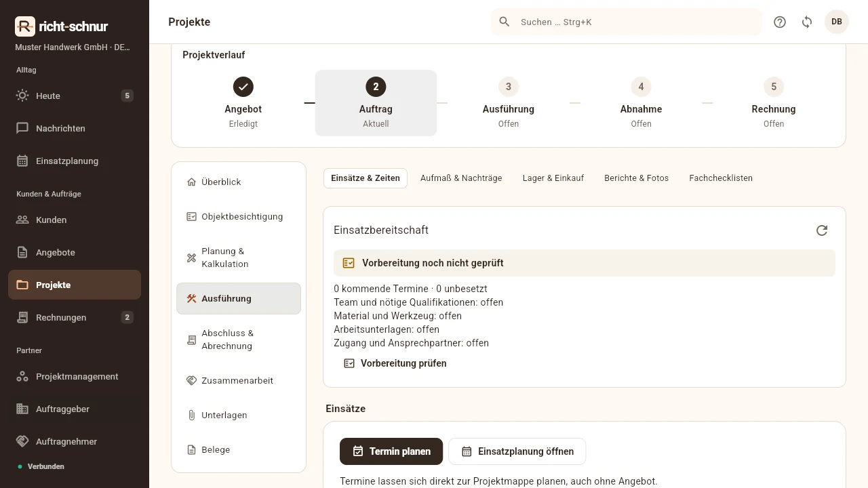Switch to Lager & Einkauf tab
Viewport: 868px width, 488px height.
tap(553, 178)
